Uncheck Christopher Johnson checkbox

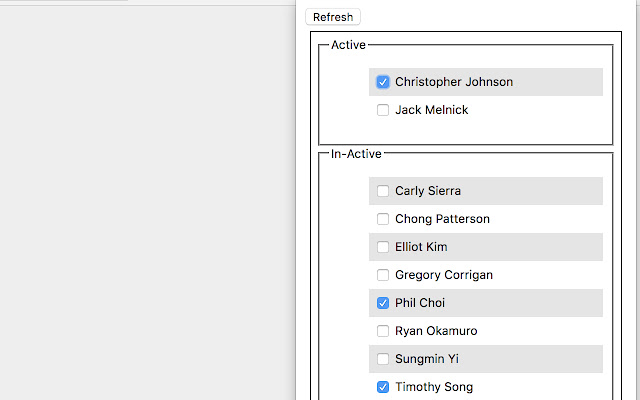pyautogui.click(x=383, y=82)
